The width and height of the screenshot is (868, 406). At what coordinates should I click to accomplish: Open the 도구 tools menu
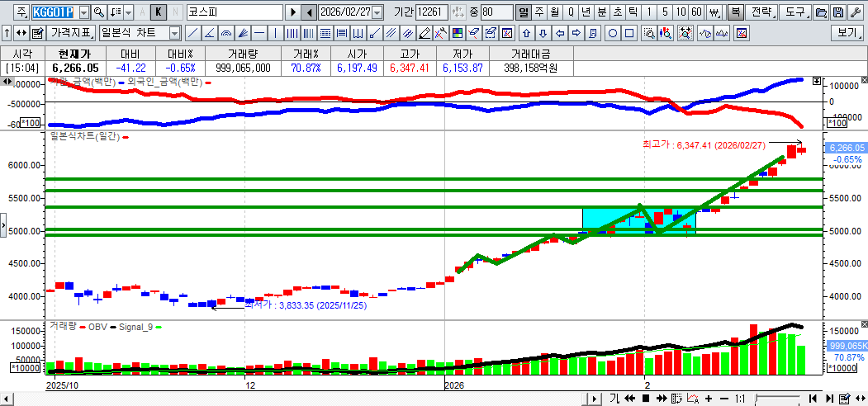click(x=794, y=12)
